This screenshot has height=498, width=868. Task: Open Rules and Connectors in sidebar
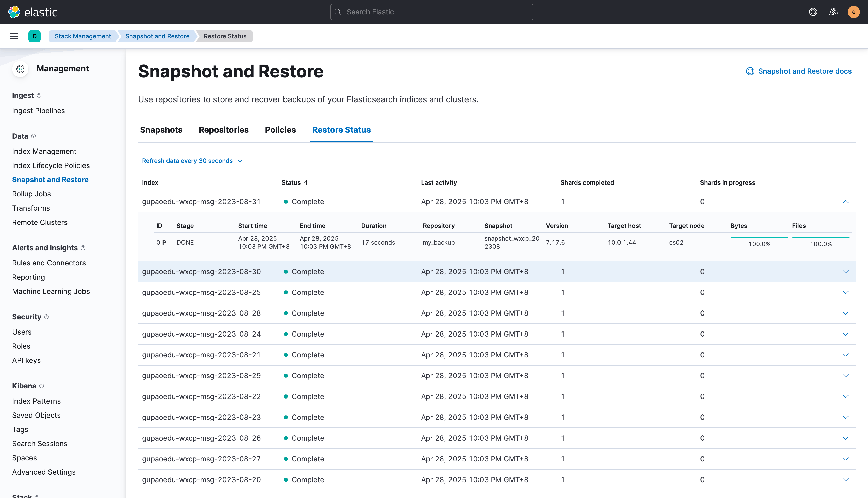point(49,263)
